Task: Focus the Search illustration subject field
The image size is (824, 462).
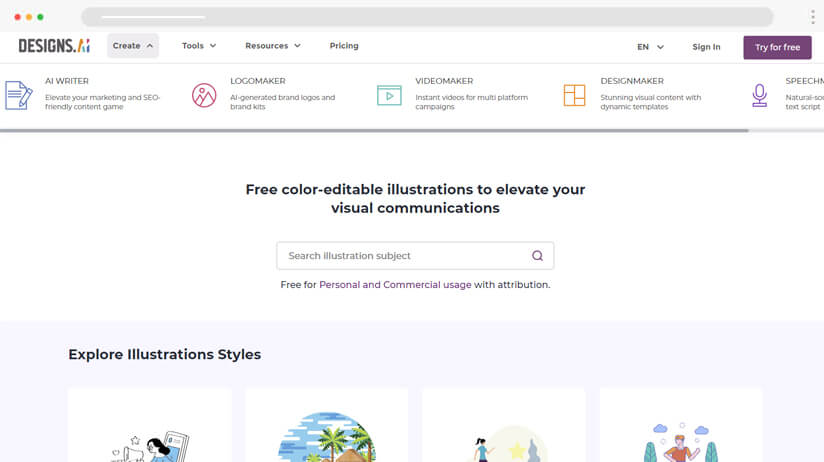Action: coord(405,256)
